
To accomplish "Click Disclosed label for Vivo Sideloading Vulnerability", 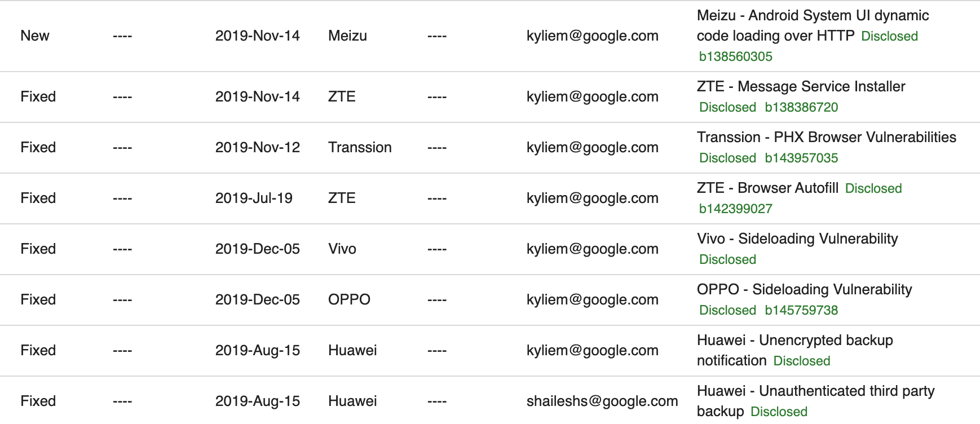I will [x=727, y=259].
